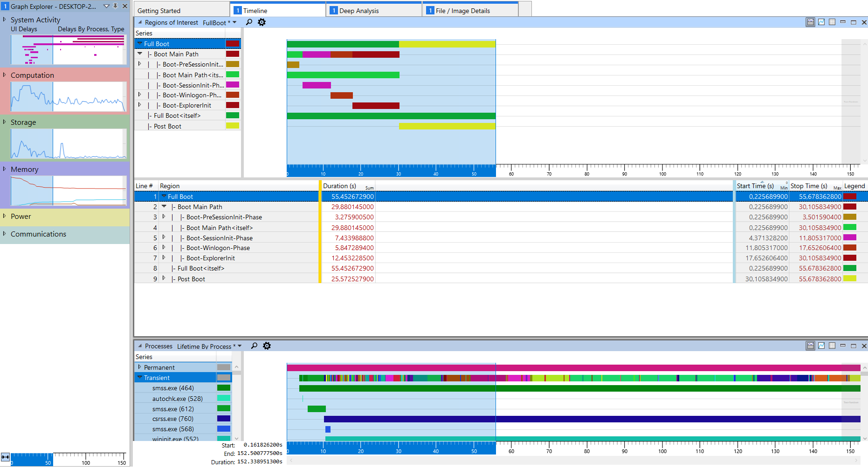Expand Boot-ExplorerInit in the Series list

coord(139,105)
